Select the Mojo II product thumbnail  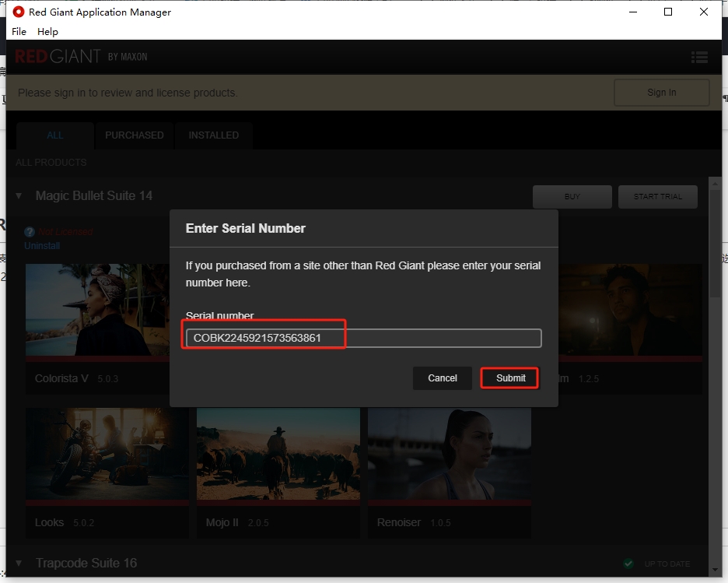point(278,454)
